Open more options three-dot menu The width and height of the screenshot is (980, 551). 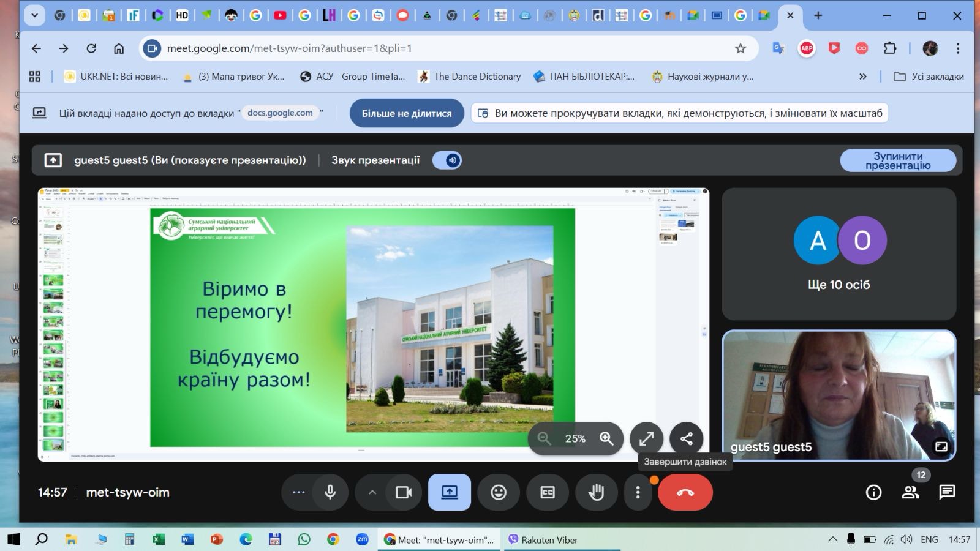coord(638,492)
